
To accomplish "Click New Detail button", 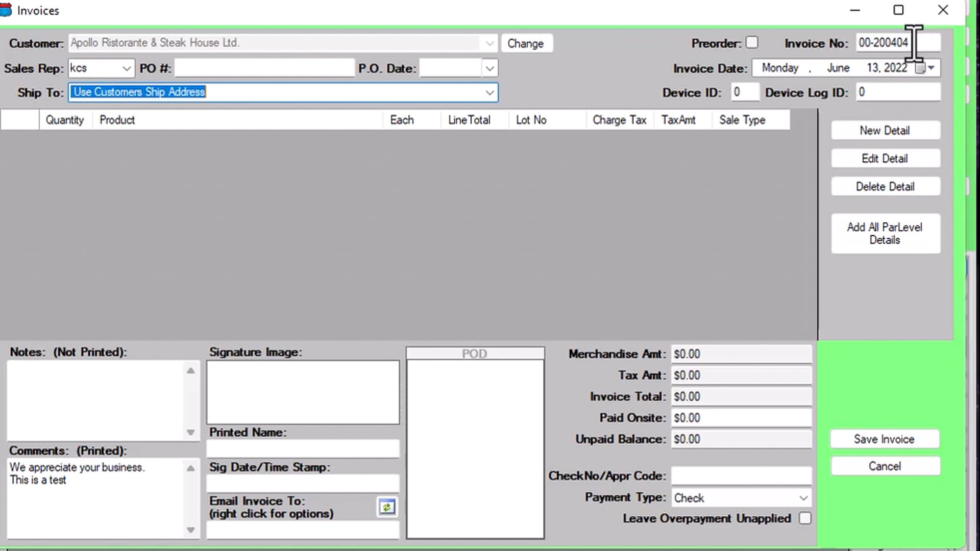I will [885, 130].
